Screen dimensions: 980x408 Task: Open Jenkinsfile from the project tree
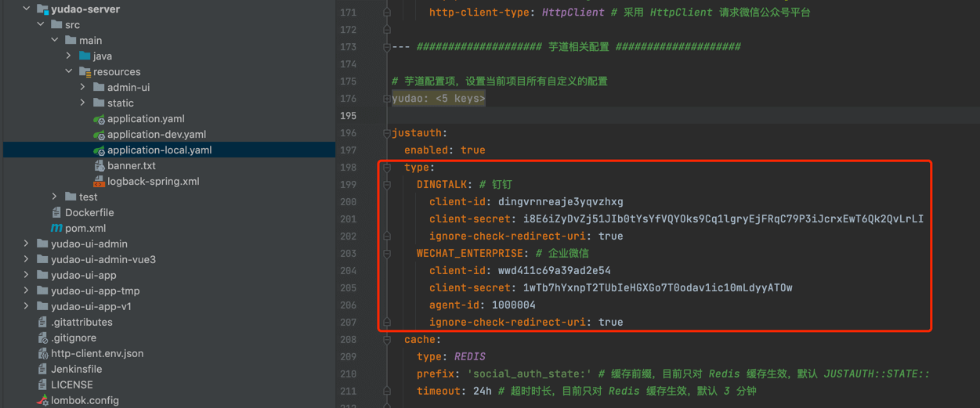click(x=76, y=369)
